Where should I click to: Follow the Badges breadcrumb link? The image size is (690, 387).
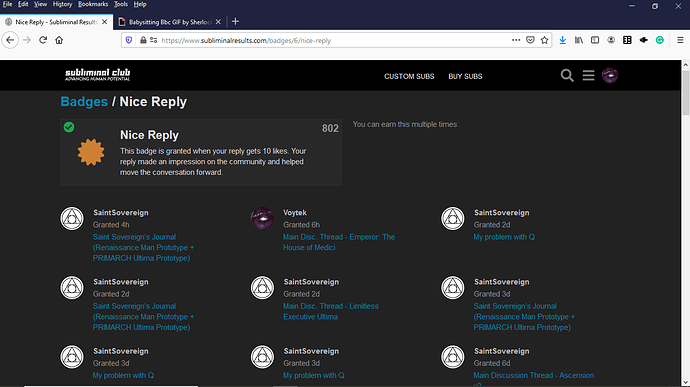tap(84, 102)
